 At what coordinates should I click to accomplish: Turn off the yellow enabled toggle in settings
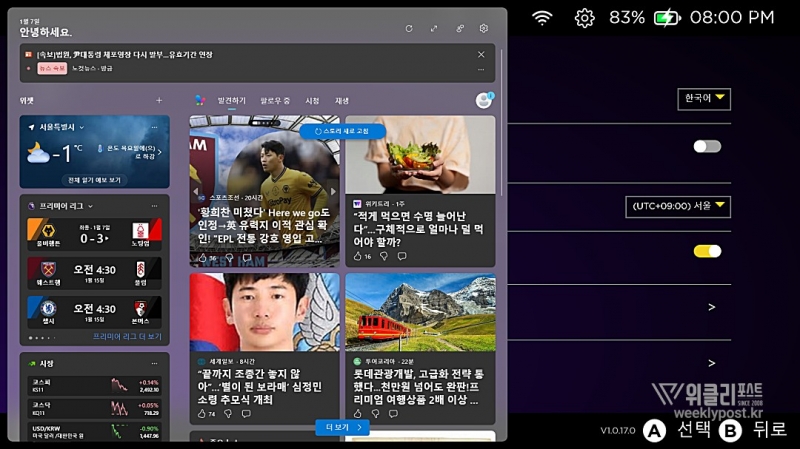tap(707, 251)
